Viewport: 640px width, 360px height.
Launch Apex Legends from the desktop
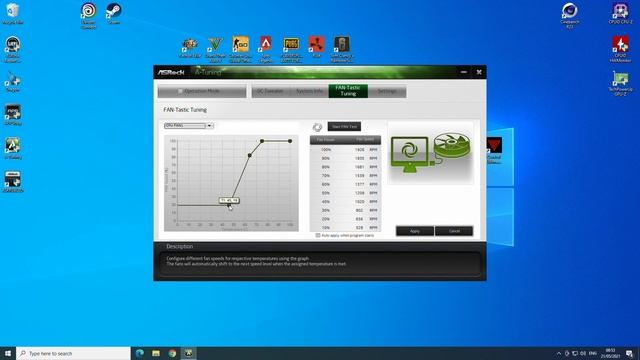click(266, 49)
